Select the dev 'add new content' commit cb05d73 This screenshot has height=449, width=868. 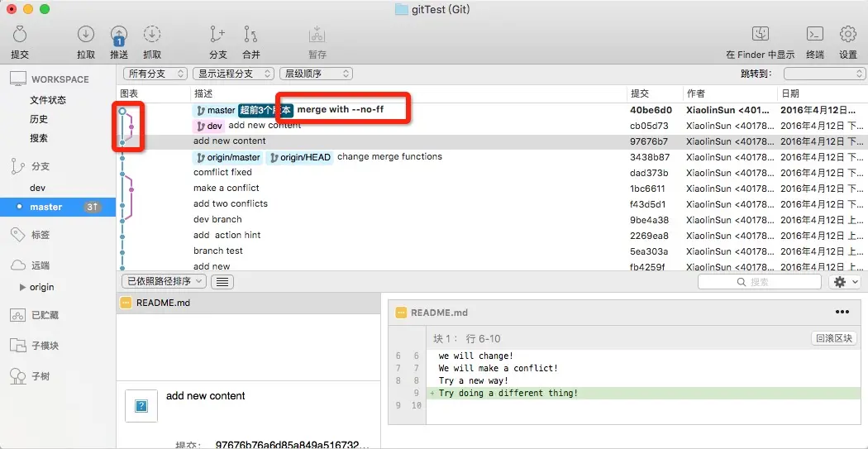492,126
